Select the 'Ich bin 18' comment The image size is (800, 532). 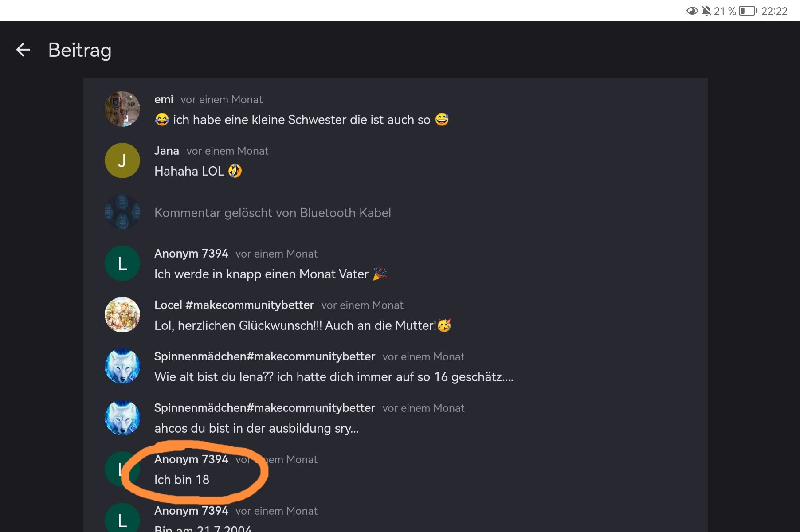[x=182, y=480]
